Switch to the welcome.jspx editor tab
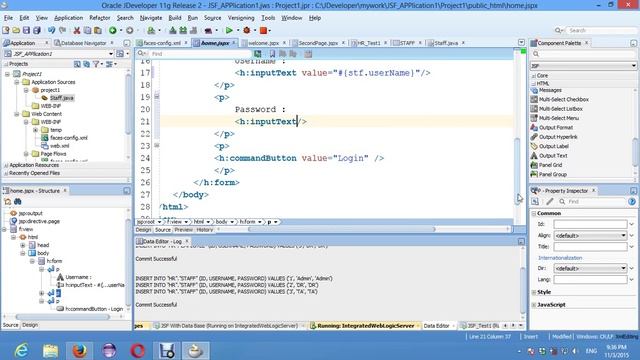This screenshot has width=640, height=360. click(x=263, y=43)
